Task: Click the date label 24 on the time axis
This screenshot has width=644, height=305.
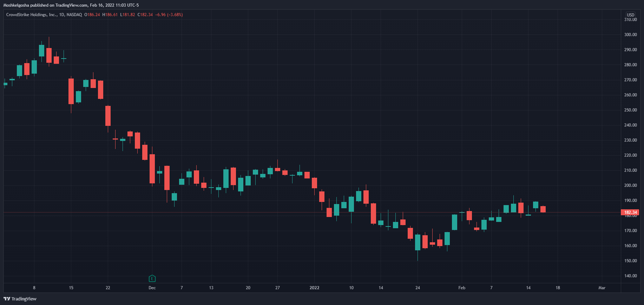Action: click(x=418, y=288)
